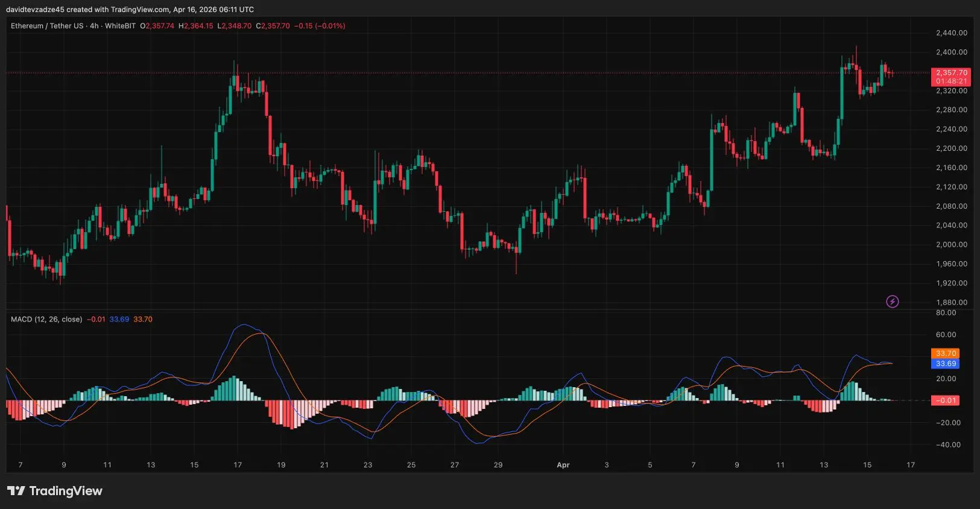Click the Apr label on the time axis
Image resolution: width=980 pixels, height=509 pixels.
(563, 465)
